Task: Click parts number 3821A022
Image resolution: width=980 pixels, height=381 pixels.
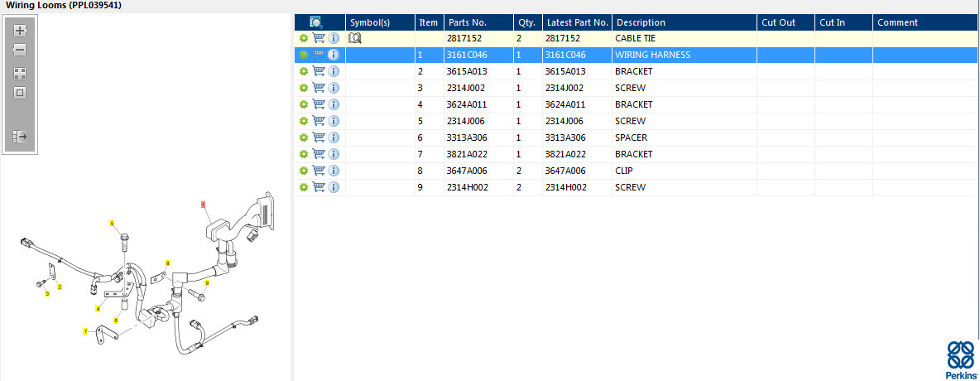Action: click(467, 154)
